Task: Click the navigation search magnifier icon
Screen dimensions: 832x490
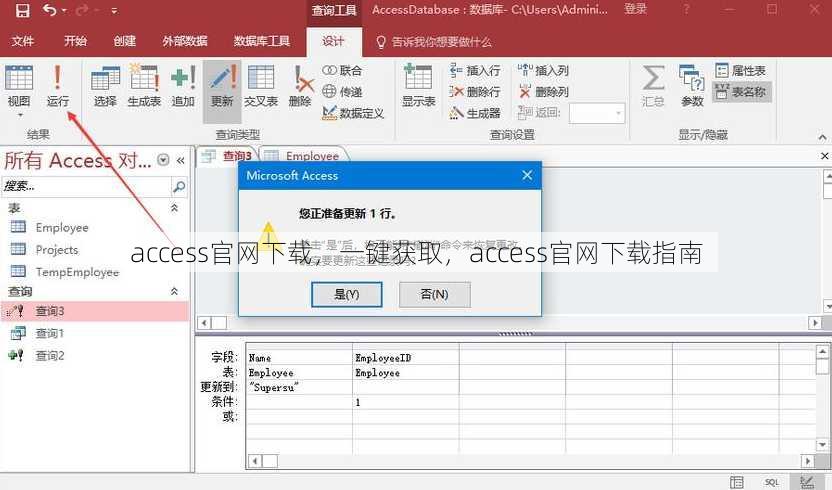Action: [179, 186]
